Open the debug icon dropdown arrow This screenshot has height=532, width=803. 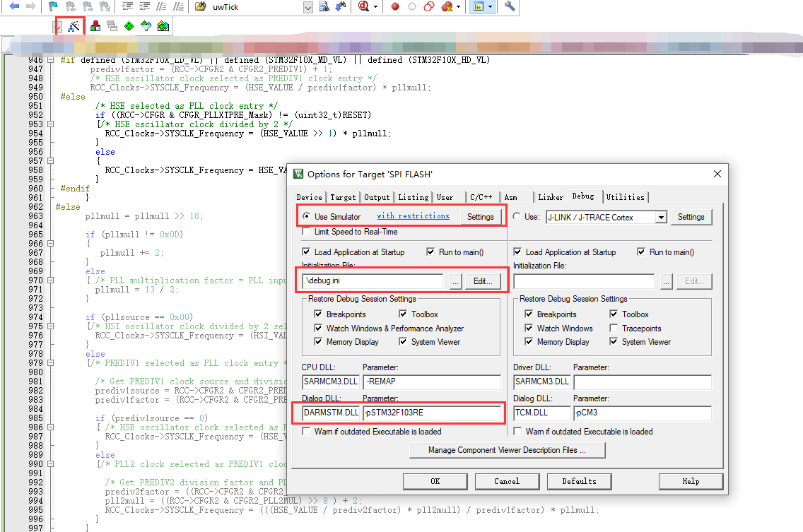[x=375, y=6]
